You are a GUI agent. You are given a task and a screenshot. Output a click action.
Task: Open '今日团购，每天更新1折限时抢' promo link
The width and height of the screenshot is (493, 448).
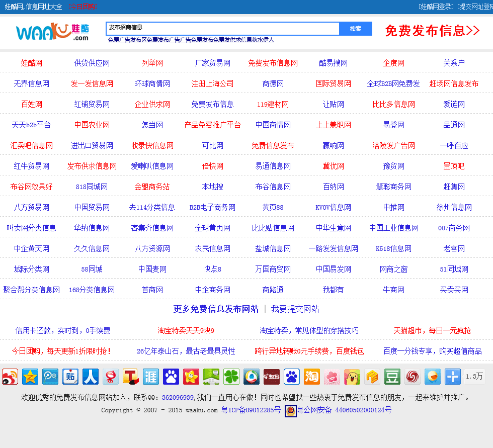coord(61,351)
